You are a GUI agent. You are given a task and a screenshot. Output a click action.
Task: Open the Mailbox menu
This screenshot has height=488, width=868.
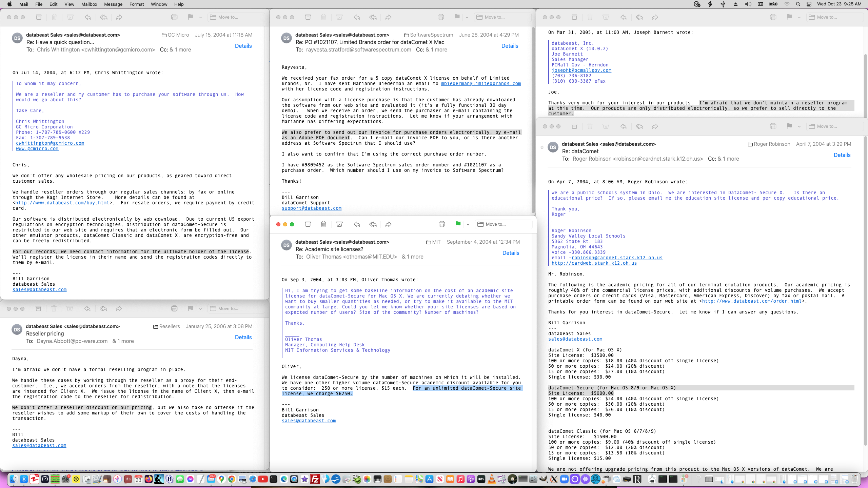pos(89,4)
